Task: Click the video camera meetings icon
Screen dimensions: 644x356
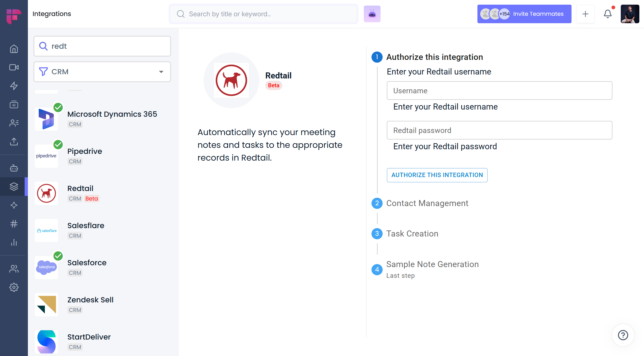Action: [14, 67]
